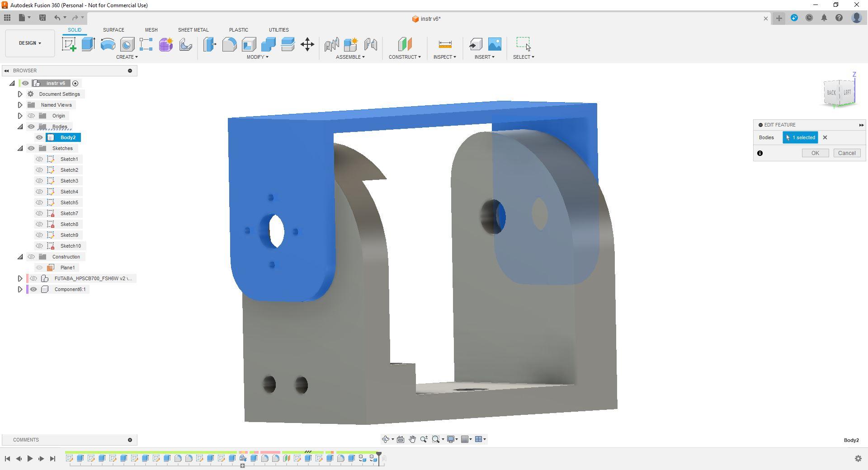This screenshot has width=868, height=470.
Task: Open the Help question mark menu
Action: coord(839,18)
